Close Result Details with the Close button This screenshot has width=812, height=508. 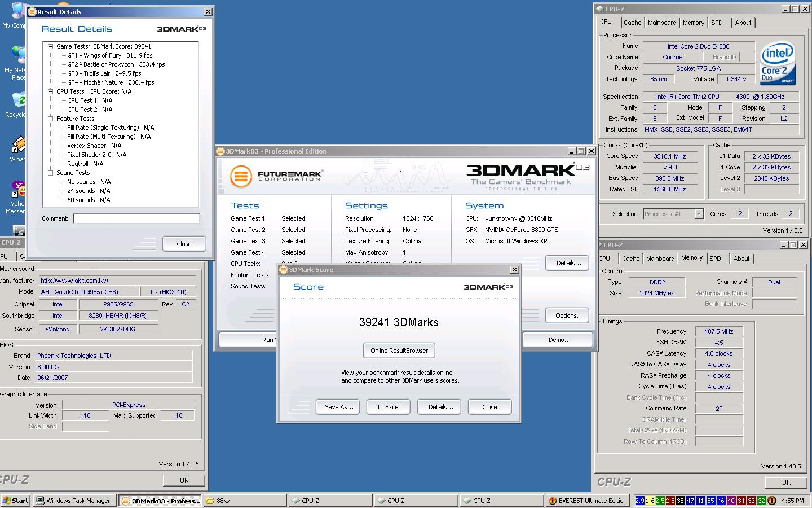184,244
